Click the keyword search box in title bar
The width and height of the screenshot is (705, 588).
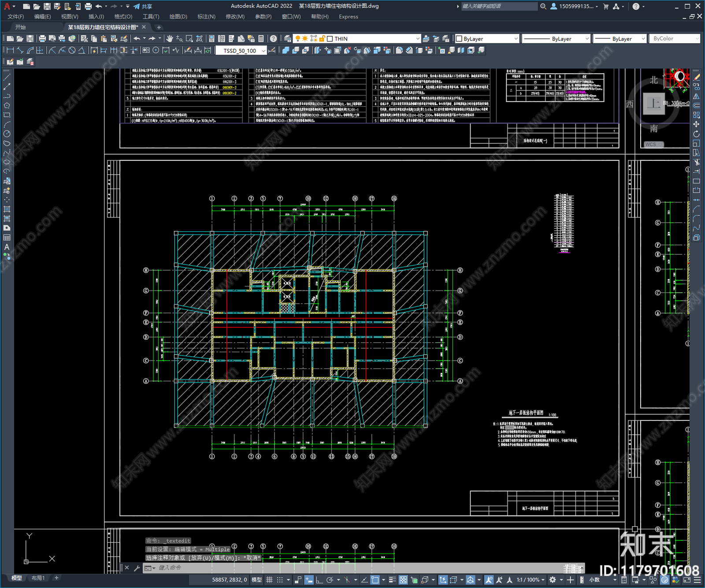click(499, 6)
